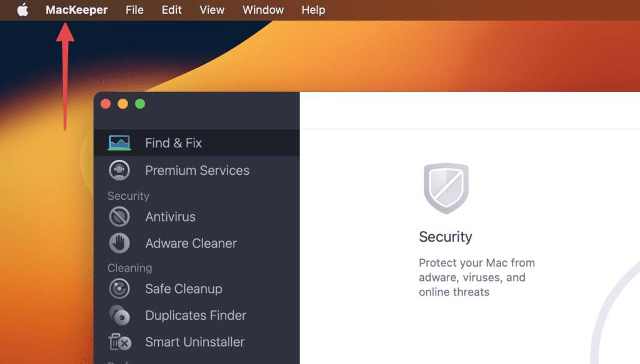The image size is (640, 364).
Task: Open the File menu
Action: click(x=134, y=10)
